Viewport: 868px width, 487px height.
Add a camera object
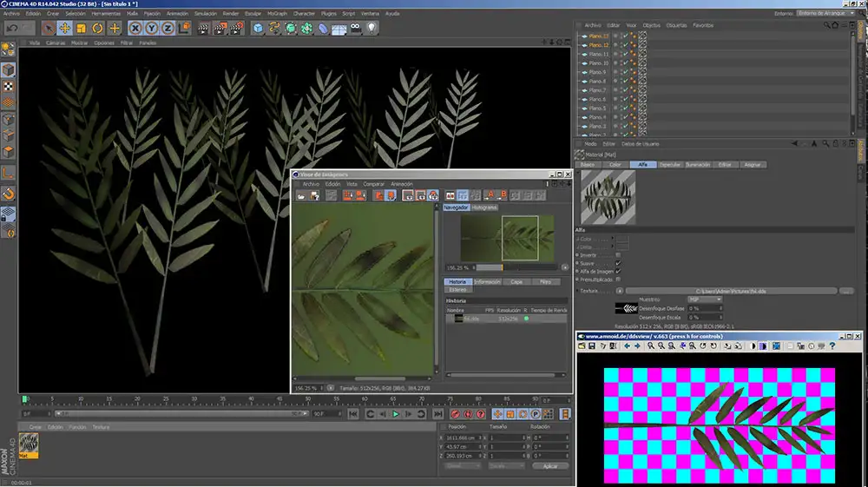pos(355,28)
